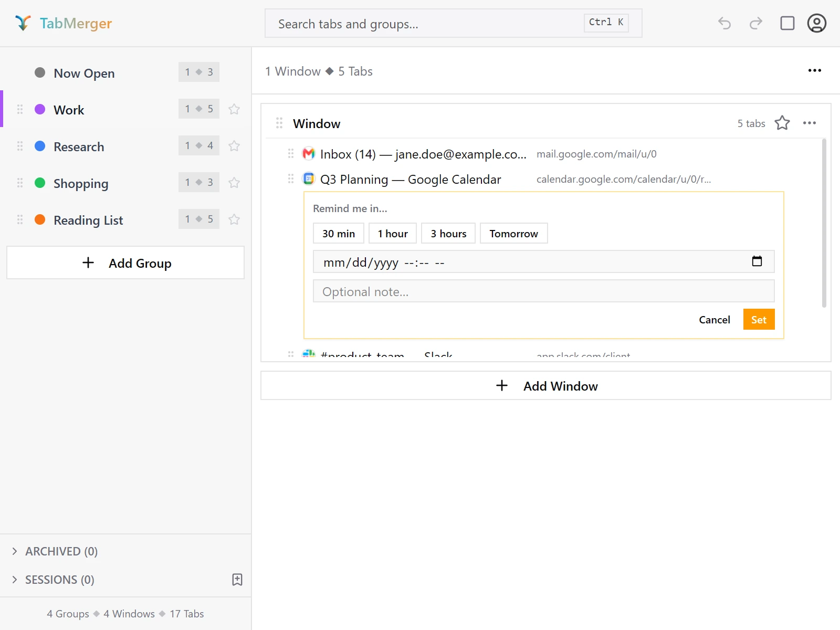Viewport: 840px width, 630px height.
Task: Click the purple color dot of Work
Action: (40, 109)
